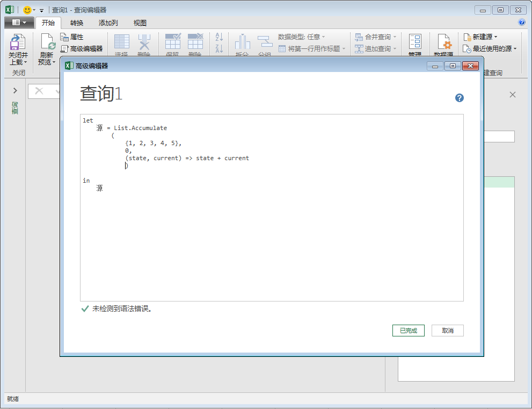Click the 已完成 (Done) button
532x409 pixels.
[x=408, y=330]
